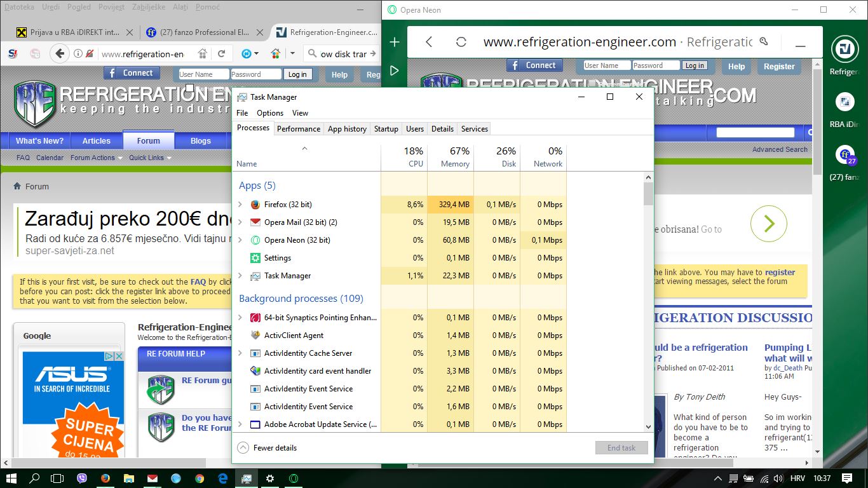The image size is (868, 488).
Task: Click the Viber icon in the Windows taskbar
Action: tap(81, 478)
